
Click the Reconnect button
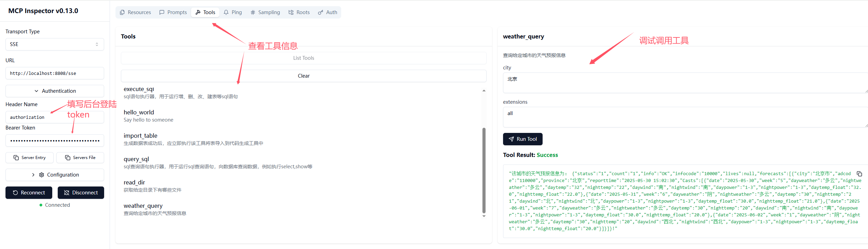[29, 193]
